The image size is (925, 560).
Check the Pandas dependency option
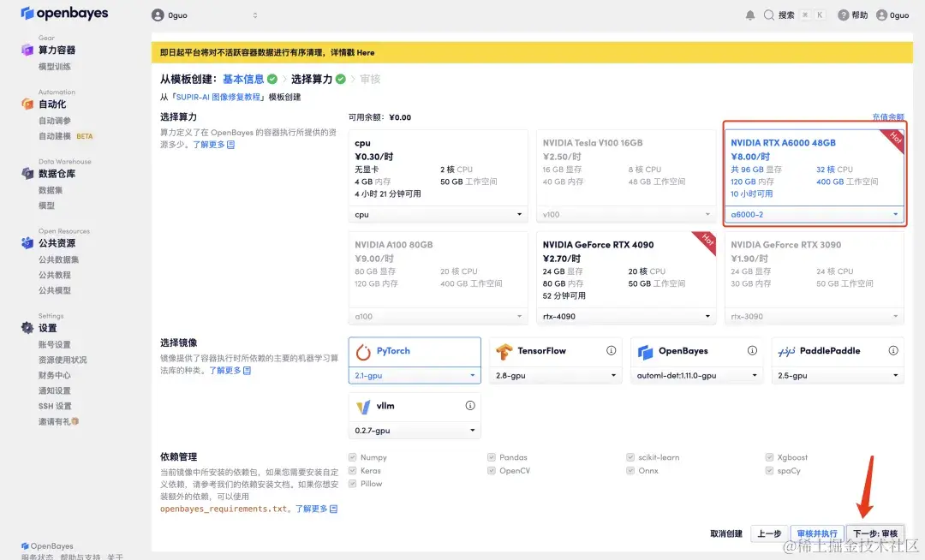point(491,456)
